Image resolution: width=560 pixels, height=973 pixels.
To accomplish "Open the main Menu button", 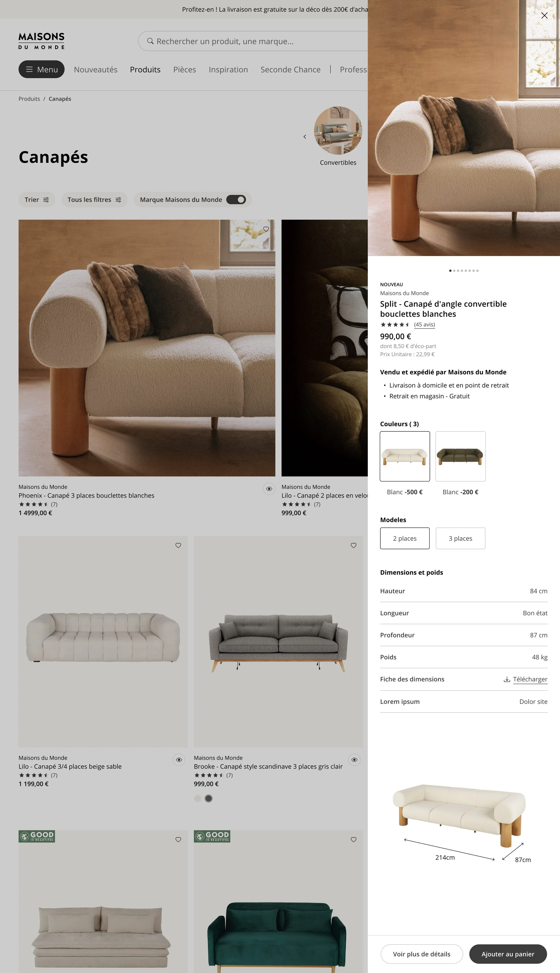I will point(41,69).
